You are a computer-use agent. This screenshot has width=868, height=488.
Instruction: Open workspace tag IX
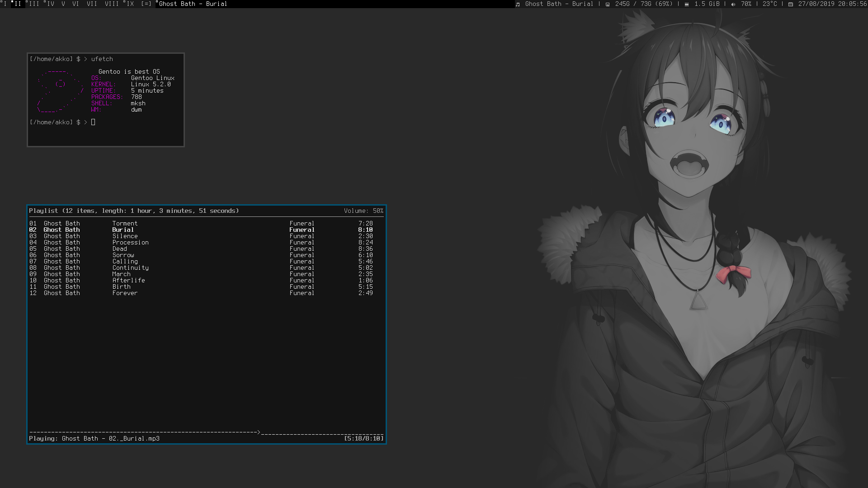click(x=130, y=4)
